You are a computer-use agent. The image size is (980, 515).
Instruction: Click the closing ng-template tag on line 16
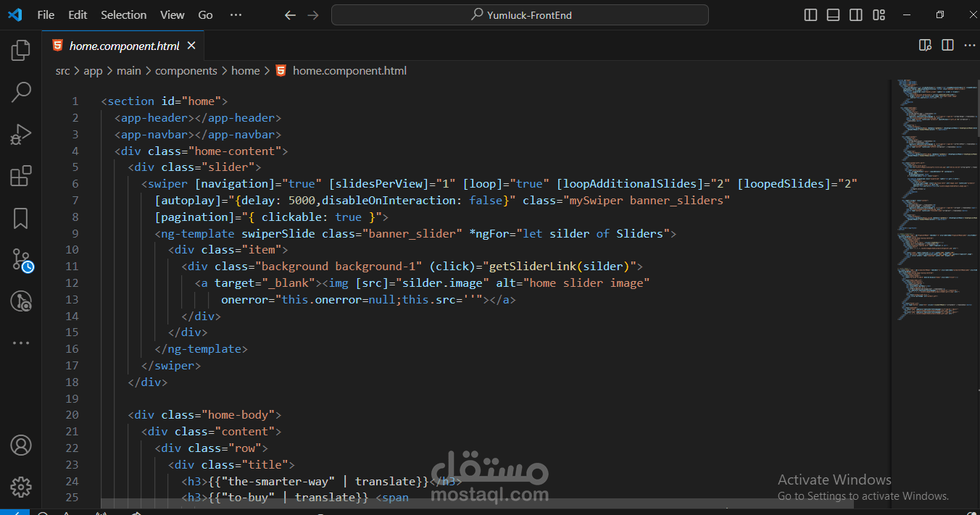tap(202, 349)
